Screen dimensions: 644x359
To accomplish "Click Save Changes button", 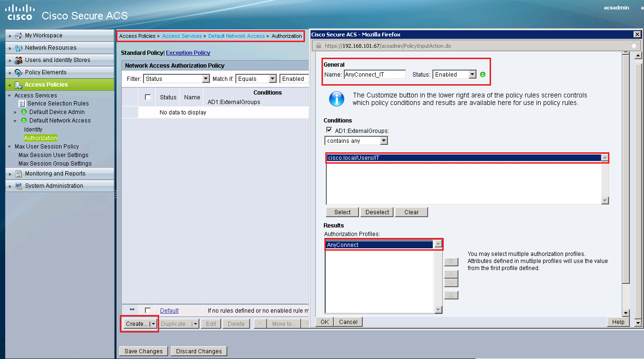I will point(143,351).
